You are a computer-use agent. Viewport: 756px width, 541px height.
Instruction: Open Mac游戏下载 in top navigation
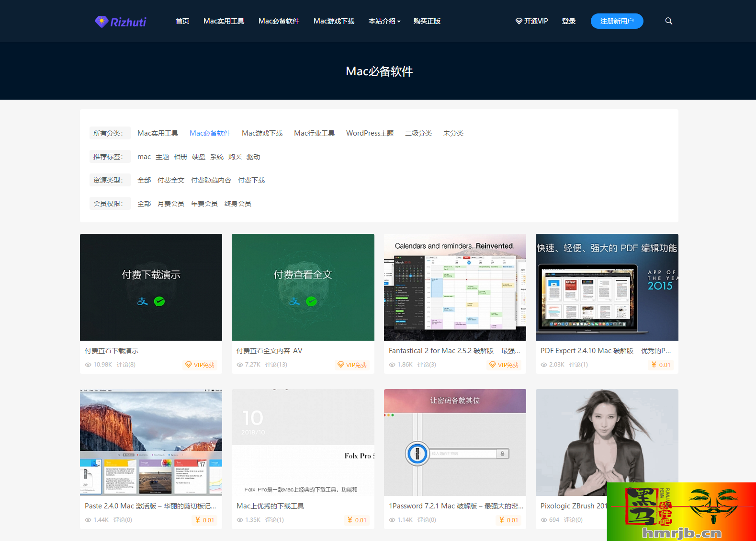point(334,21)
